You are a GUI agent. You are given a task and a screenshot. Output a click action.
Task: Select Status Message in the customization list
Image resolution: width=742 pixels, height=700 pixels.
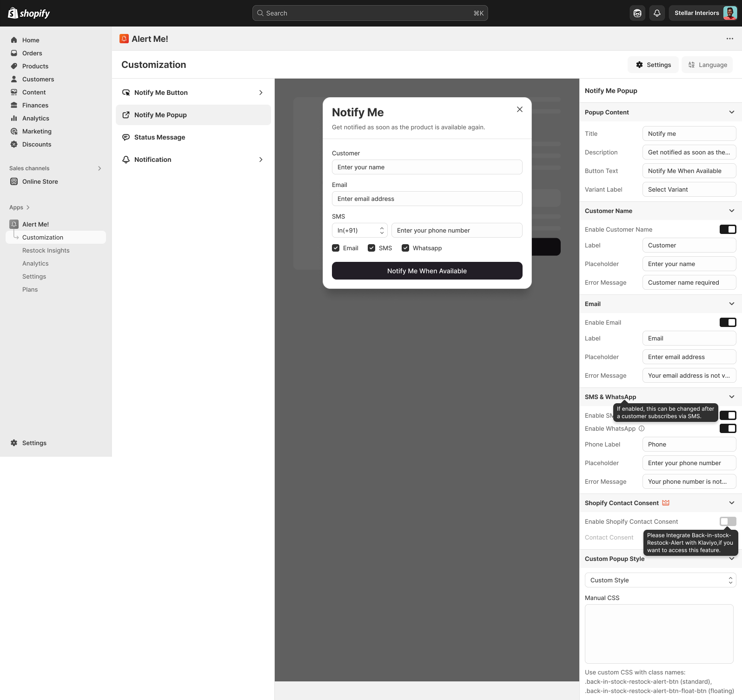click(193, 137)
